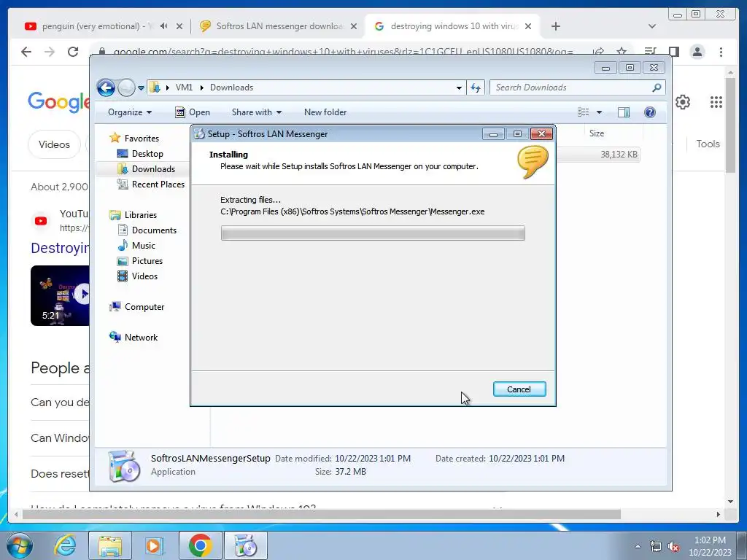Click the Search Downloads field
This screenshot has height=560, width=747.
coord(572,87)
